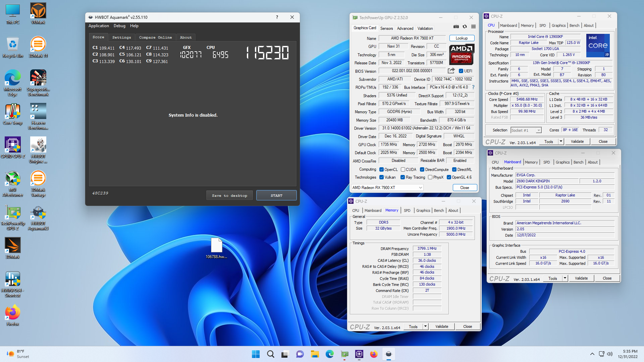Open the GPU-Z hamburger menu
The height and width of the screenshot is (362, 644).
click(473, 26)
